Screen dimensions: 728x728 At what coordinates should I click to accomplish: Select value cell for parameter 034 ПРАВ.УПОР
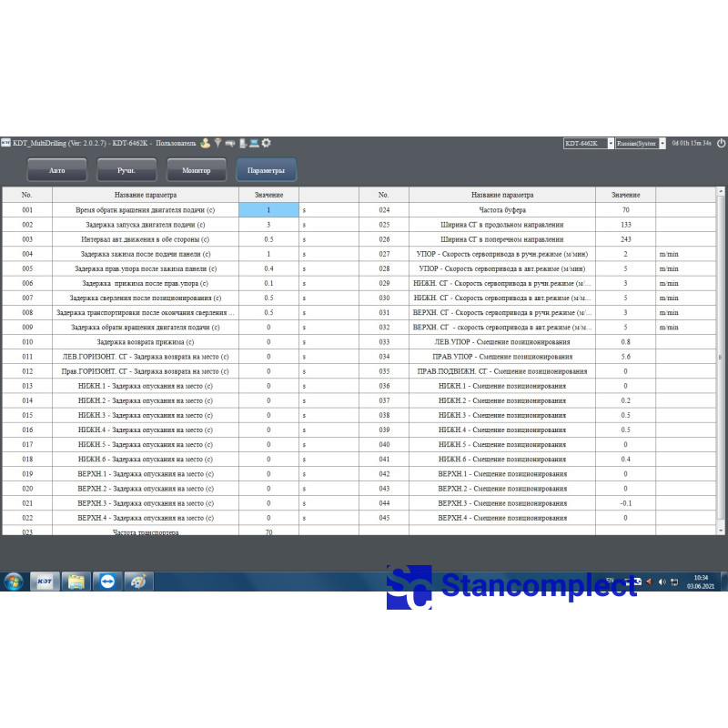[625, 357]
